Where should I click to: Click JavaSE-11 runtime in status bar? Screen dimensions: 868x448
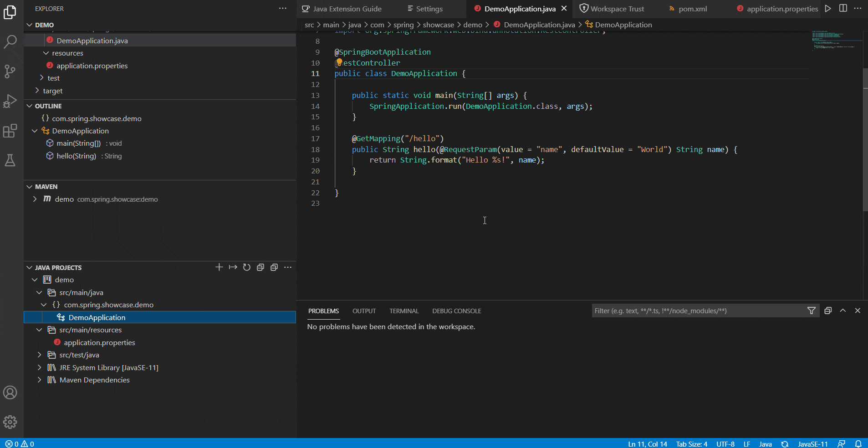(x=812, y=444)
